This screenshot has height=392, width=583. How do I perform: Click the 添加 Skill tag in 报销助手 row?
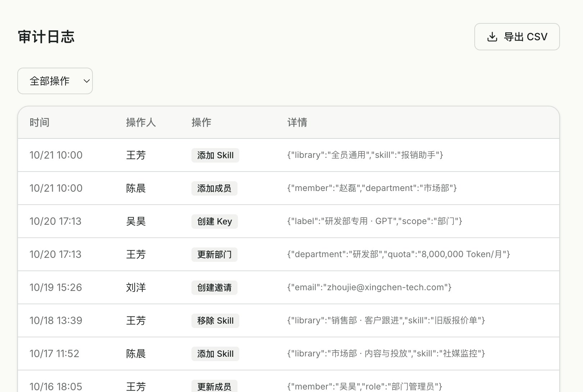coord(215,155)
